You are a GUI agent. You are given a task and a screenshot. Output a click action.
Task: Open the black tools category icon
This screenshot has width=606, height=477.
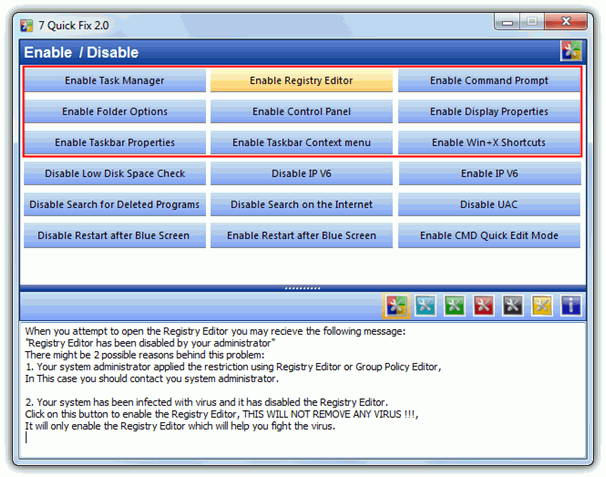pyautogui.click(x=512, y=306)
